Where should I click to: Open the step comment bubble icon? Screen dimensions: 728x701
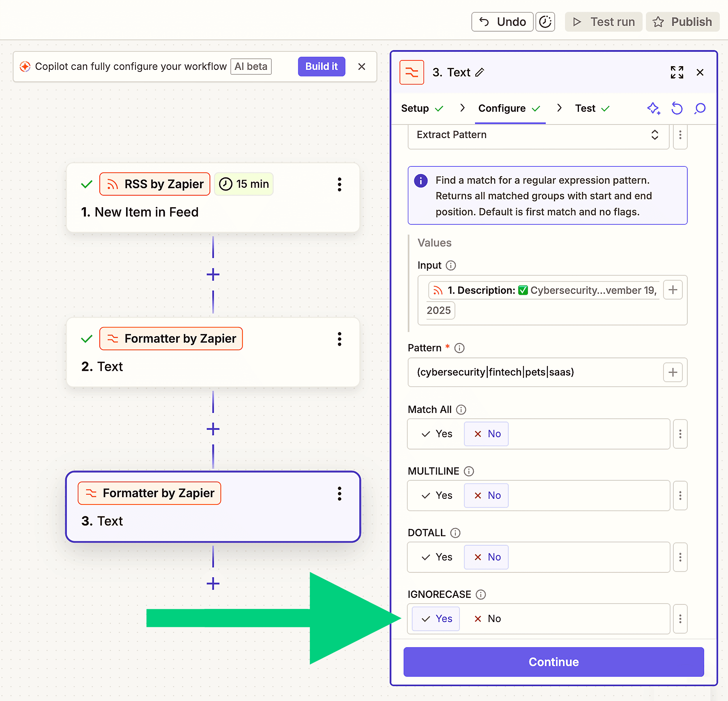coord(700,109)
